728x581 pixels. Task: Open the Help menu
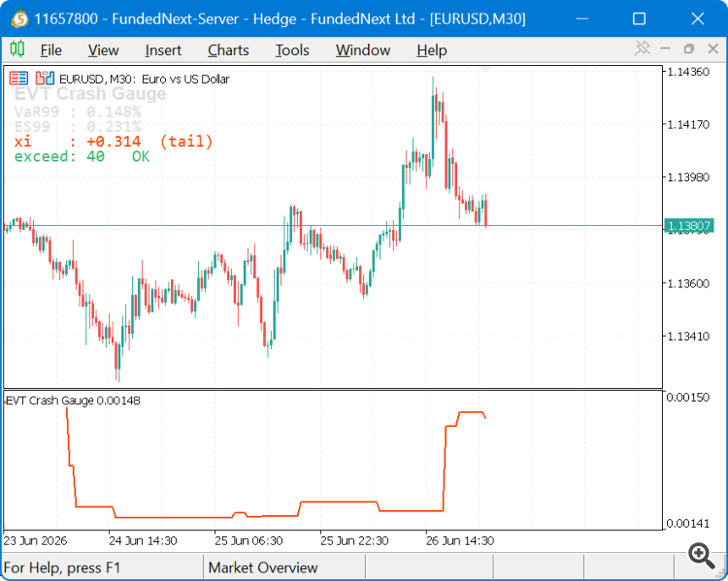tap(431, 50)
